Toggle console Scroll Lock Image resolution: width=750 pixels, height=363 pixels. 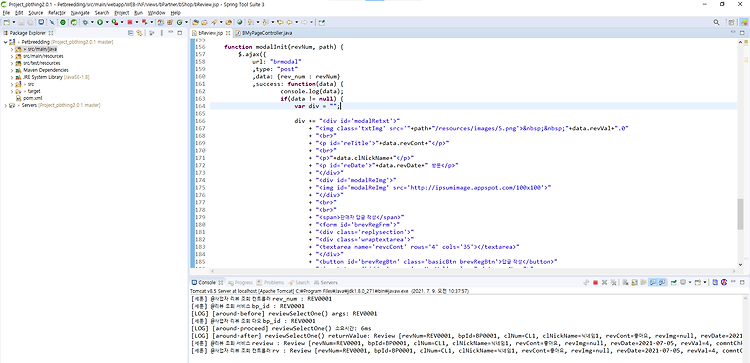coord(635,283)
